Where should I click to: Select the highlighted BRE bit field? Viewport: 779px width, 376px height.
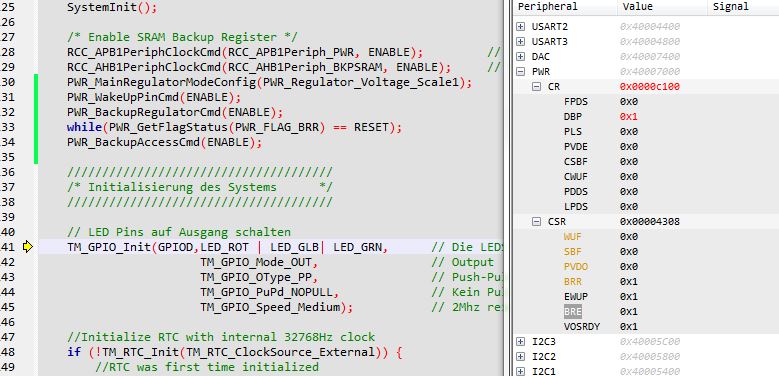point(573,311)
